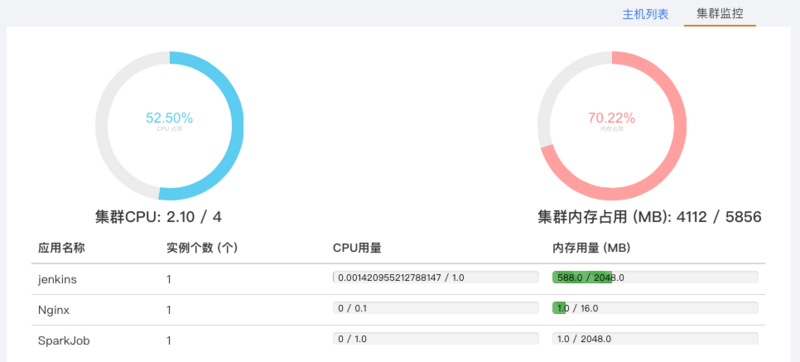800x362 pixels.
Task: Click the Nginx CPU bar 0 / 0.1
Action: pyautogui.click(x=436, y=308)
